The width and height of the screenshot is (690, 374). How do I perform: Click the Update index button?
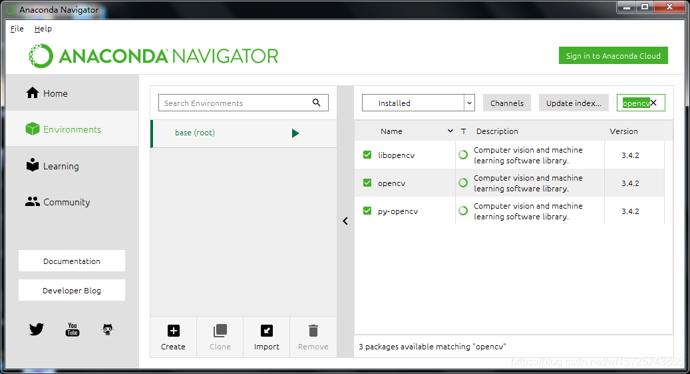(573, 103)
